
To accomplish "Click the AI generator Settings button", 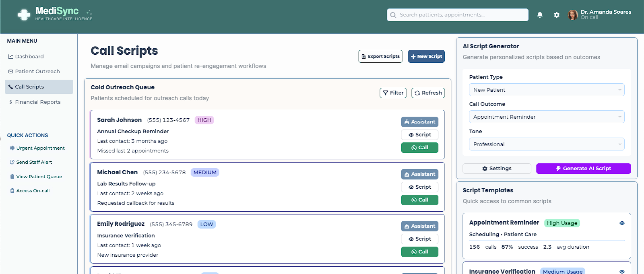I will click(x=497, y=169).
